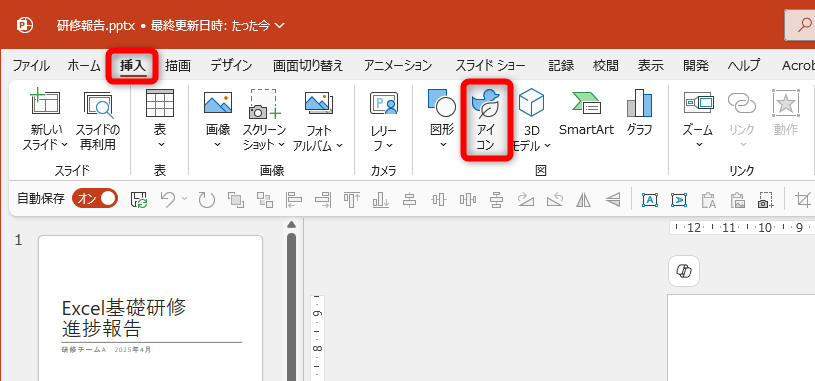Click the Copilot button above the slide

pyautogui.click(x=684, y=271)
